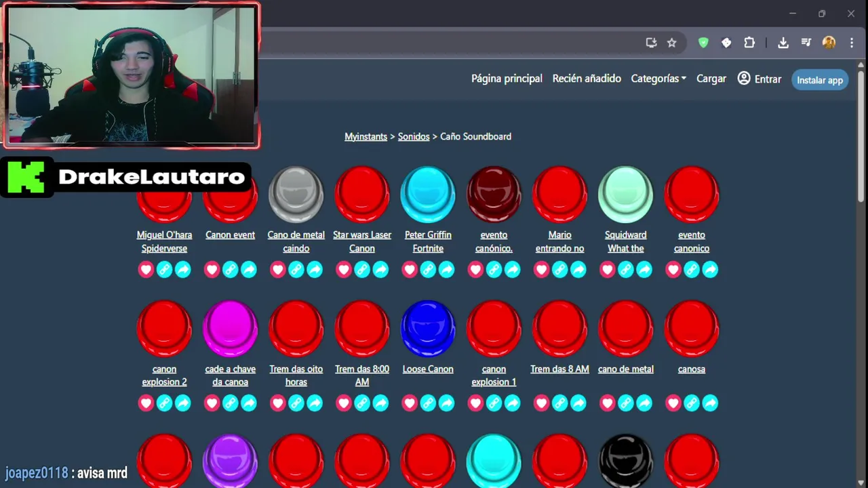868x488 pixels.
Task: Copy link for Peter Griffin Fortnite sound
Action: click(428, 270)
